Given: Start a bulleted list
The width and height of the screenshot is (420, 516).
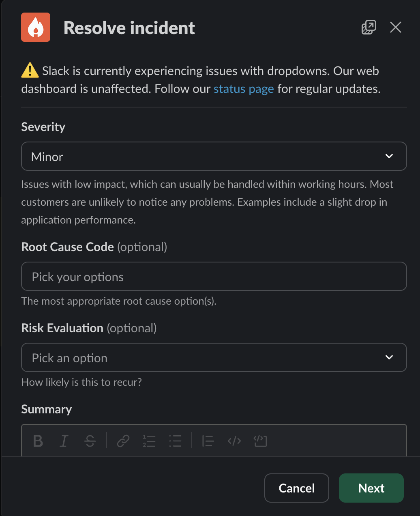Looking at the screenshot, I should click(175, 441).
